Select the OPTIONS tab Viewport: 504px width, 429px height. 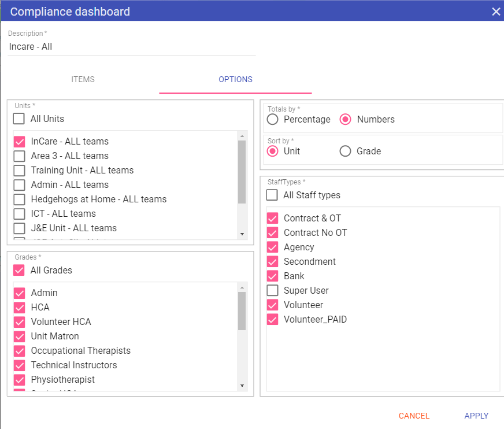(x=235, y=80)
